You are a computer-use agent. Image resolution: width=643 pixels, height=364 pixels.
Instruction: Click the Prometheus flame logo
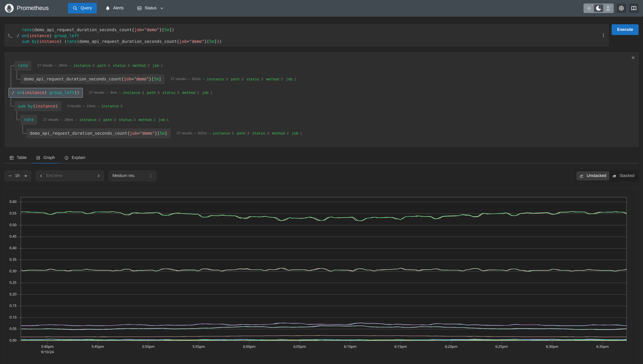click(x=9, y=8)
